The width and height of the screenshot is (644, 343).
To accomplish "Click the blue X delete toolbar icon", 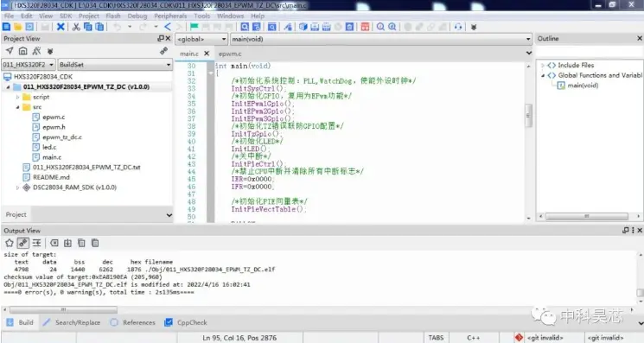I will tap(61, 27).
